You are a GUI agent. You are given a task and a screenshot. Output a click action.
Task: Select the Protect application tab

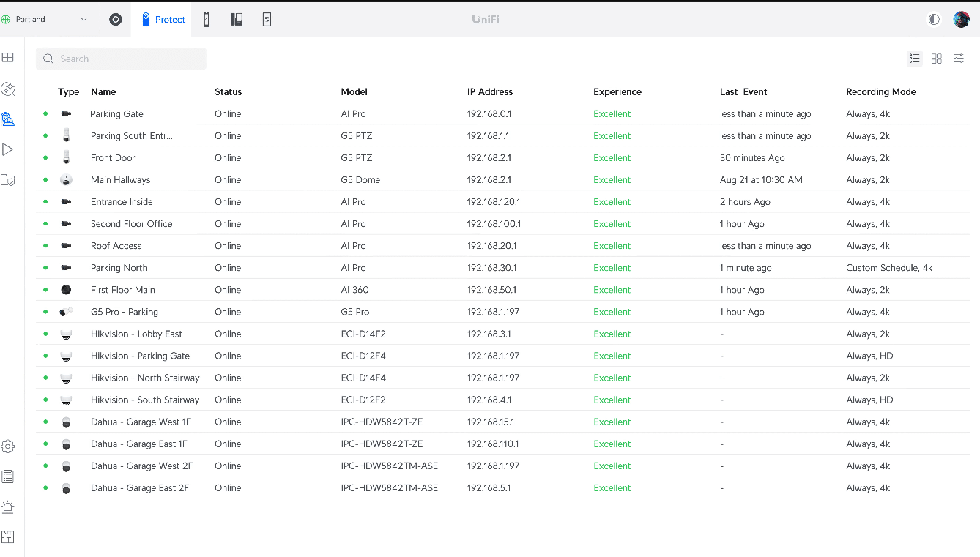tap(163, 20)
